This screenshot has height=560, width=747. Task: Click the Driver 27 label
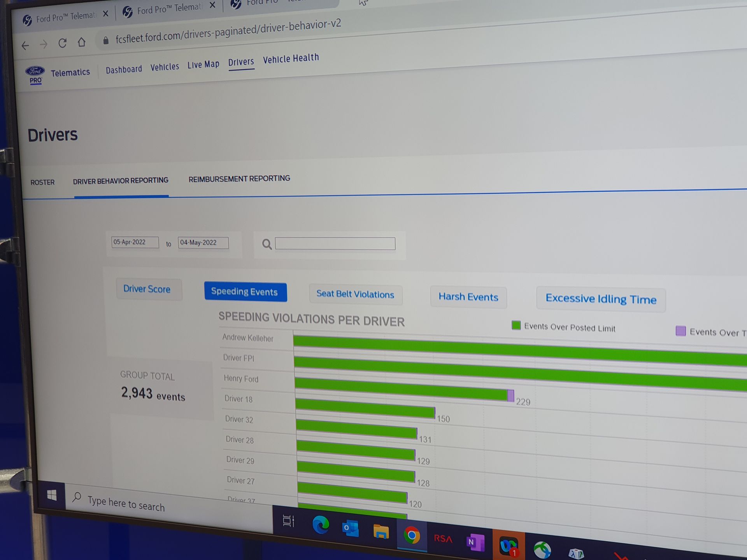(x=241, y=480)
